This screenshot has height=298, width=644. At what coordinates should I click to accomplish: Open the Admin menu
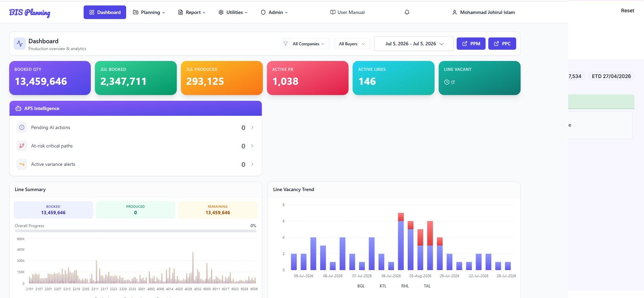point(274,12)
